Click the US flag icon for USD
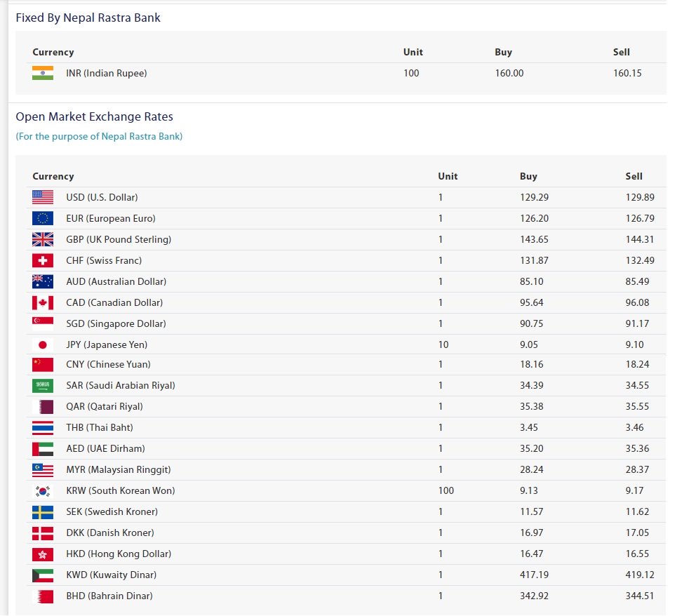689x616 pixels. pos(43,197)
